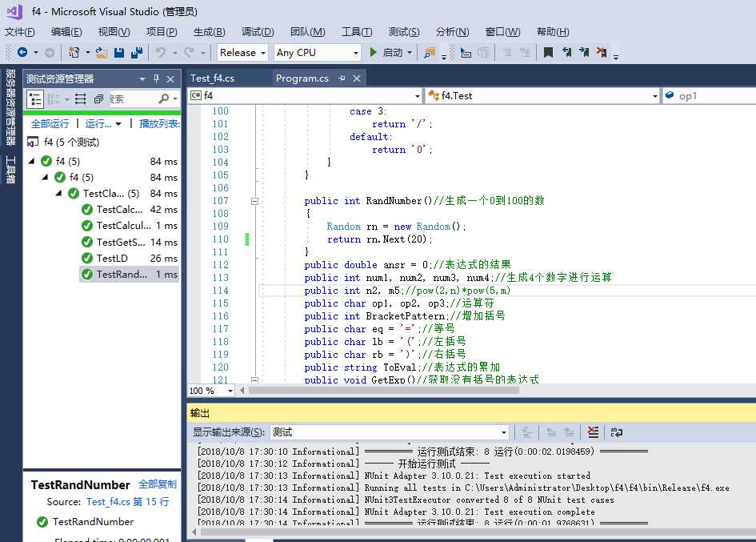Click the undo arrow icon

tap(161, 52)
